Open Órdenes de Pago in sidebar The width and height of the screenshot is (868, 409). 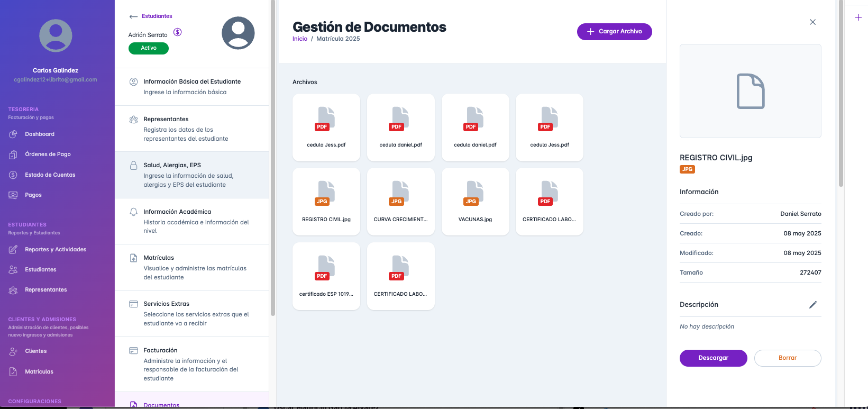(x=48, y=154)
